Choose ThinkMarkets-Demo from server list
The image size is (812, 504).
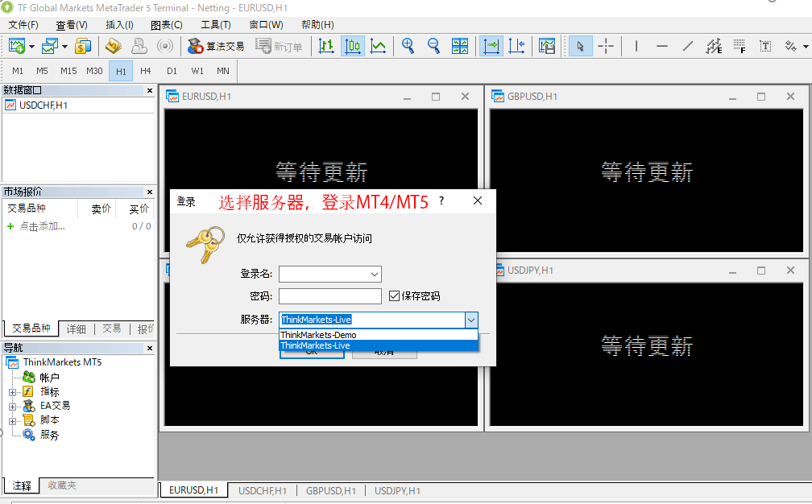point(379,335)
